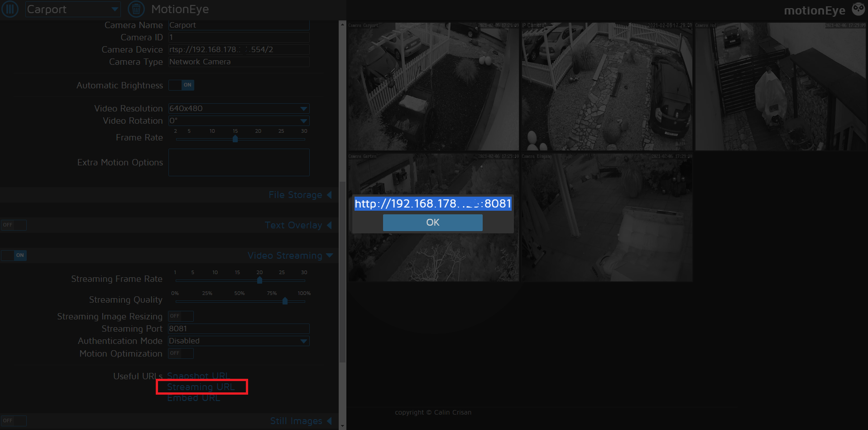Image resolution: width=868 pixels, height=430 pixels.
Task: Toggle Automatic Brightness switch
Action: coord(181,85)
